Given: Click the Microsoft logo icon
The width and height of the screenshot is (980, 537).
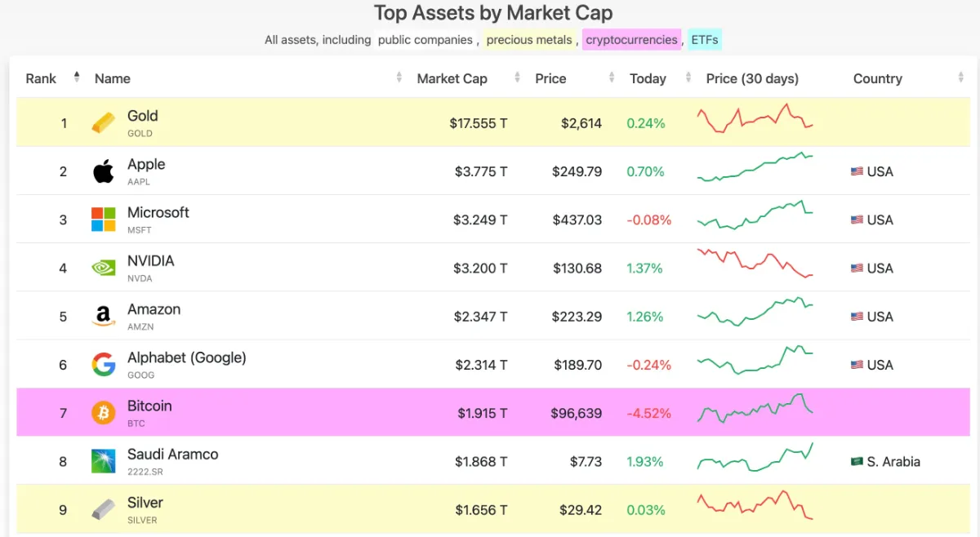Looking at the screenshot, I should (104, 220).
